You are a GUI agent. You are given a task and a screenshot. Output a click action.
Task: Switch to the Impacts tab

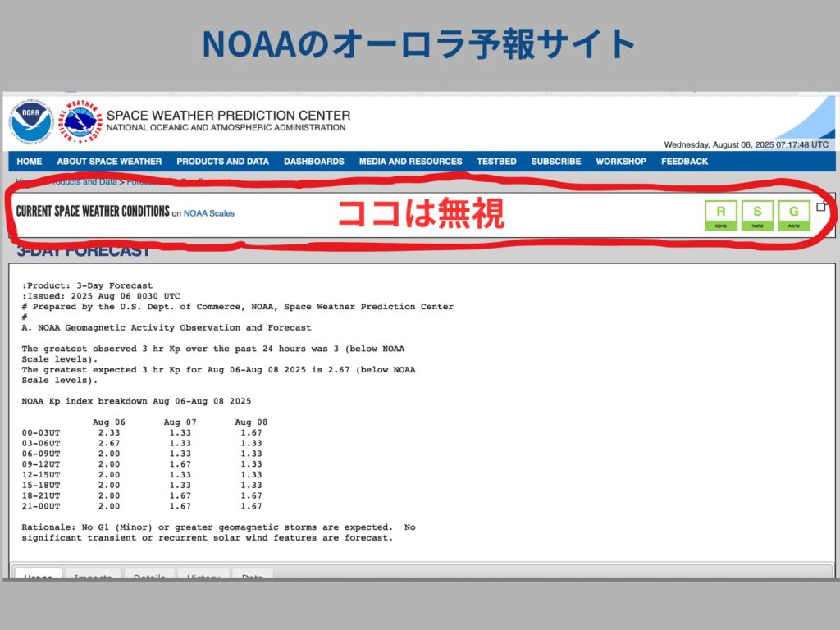click(93, 575)
